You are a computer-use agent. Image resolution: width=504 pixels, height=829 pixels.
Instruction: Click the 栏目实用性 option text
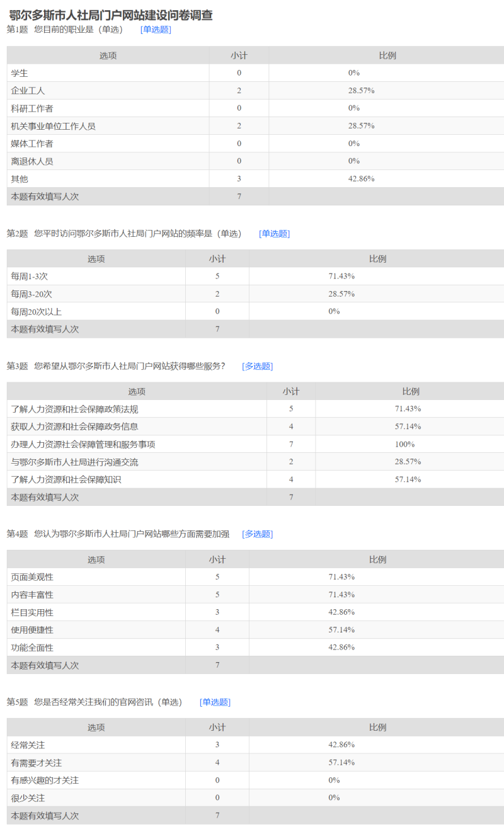(x=32, y=612)
